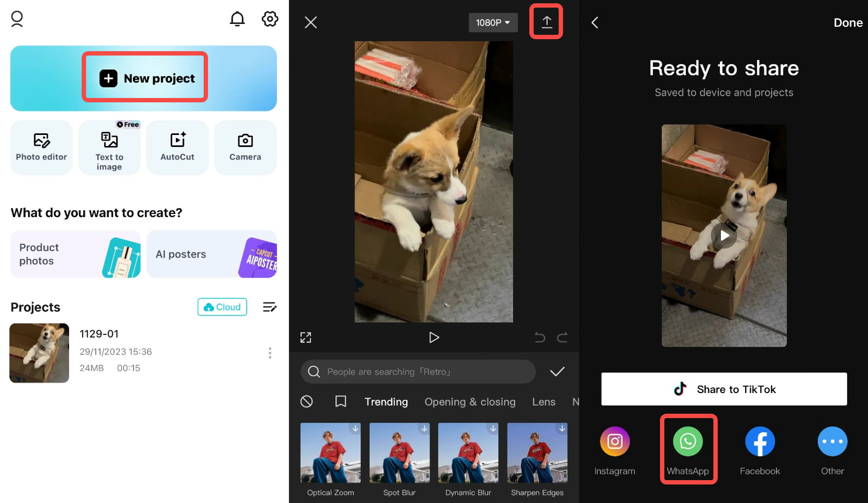The image size is (868, 503).
Task: Open the Text to image tool
Action: [x=109, y=148]
